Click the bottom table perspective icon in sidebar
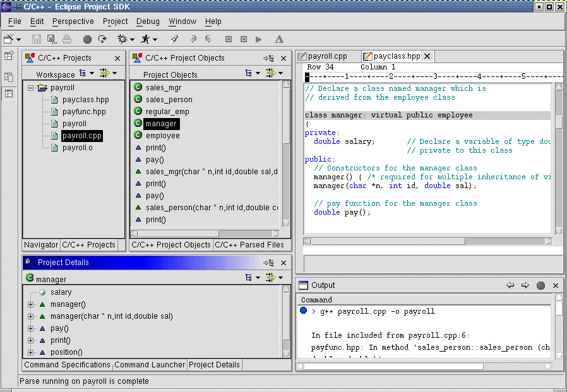This screenshot has width=567, height=392. tap(9, 93)
